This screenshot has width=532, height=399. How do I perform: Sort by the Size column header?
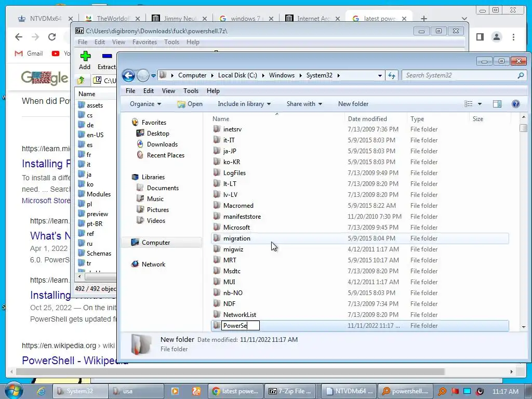coord(478,119)
